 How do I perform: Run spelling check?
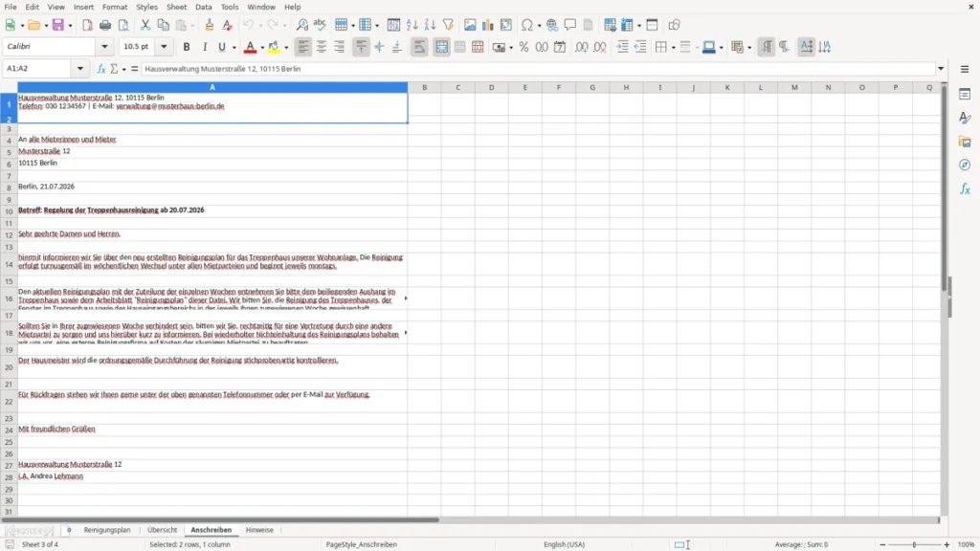click(x=320, y=25)
